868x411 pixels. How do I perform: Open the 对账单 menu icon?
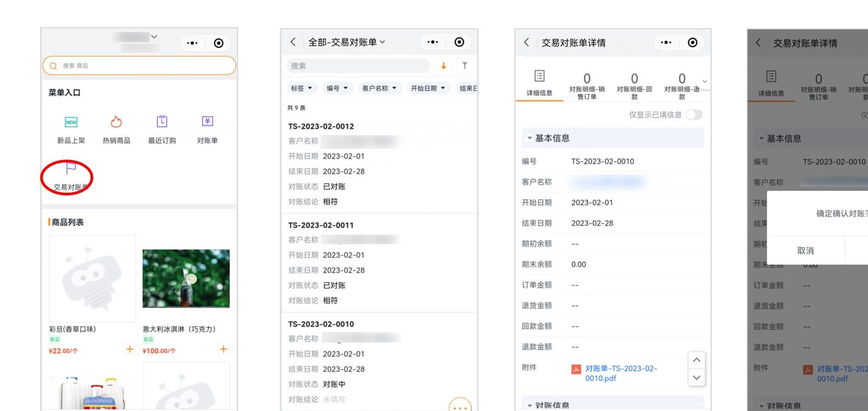207,122
